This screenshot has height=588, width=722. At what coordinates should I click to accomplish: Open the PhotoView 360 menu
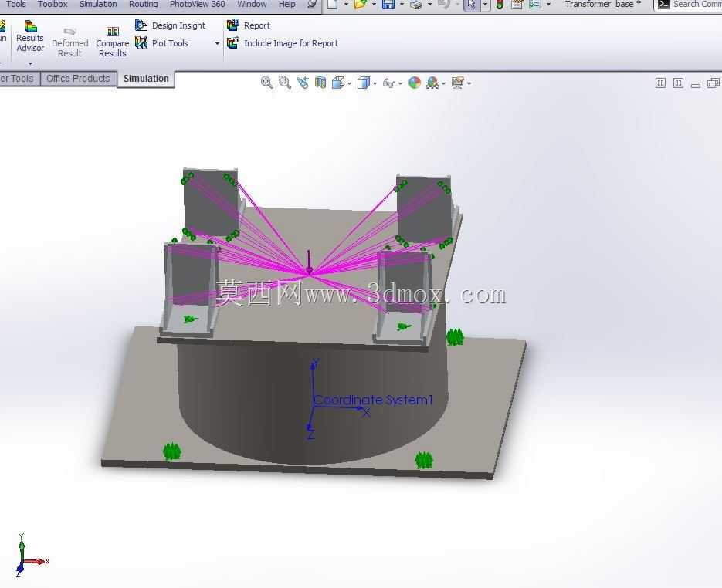pyautogui.click(x=197, y=4)
